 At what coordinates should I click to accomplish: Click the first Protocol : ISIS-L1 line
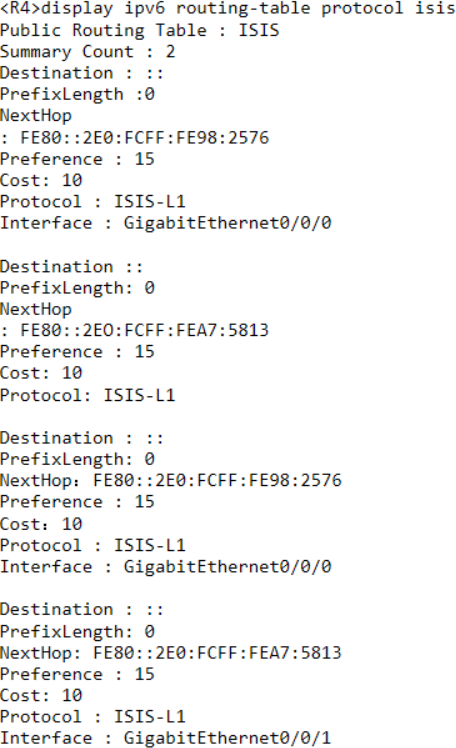(93, 202)
